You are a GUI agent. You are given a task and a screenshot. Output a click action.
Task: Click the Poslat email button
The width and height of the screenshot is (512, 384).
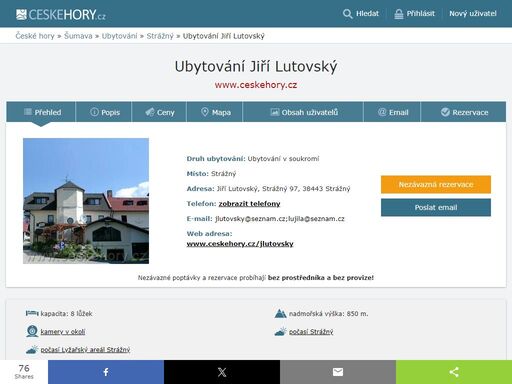coord(436,207)
